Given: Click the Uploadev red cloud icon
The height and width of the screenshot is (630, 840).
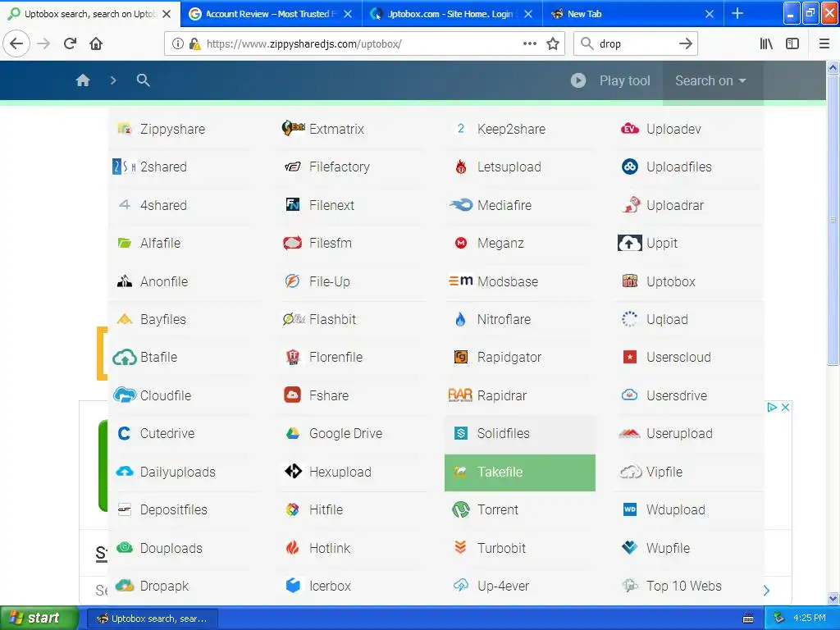Looking at the screenshot, I should (629, 129).
